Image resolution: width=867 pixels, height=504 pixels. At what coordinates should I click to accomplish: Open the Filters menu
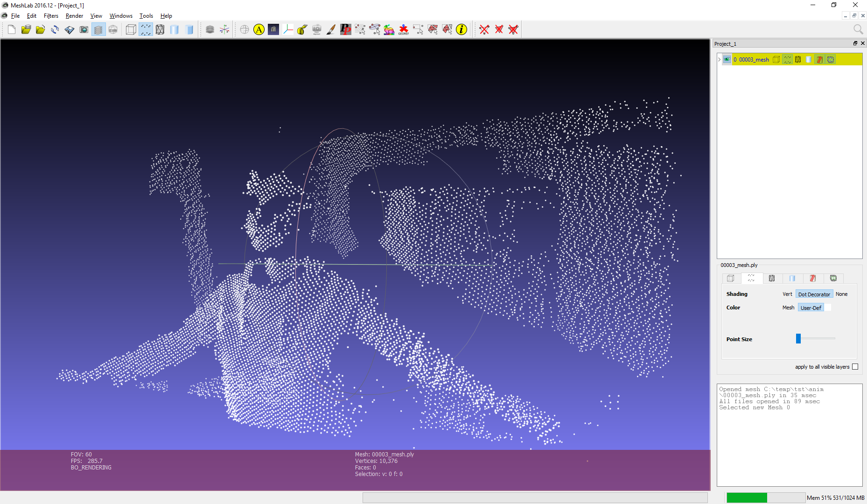coord(51,16)
